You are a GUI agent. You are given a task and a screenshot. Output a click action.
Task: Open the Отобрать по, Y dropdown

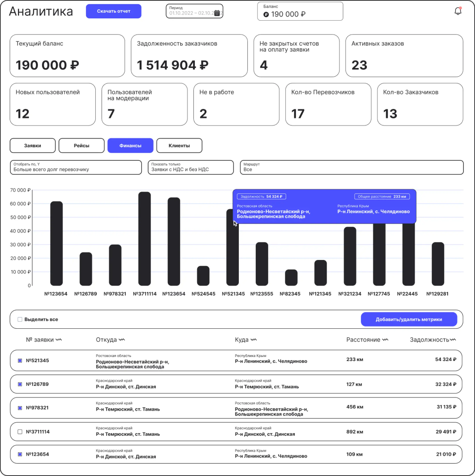[x=76, y=167]
